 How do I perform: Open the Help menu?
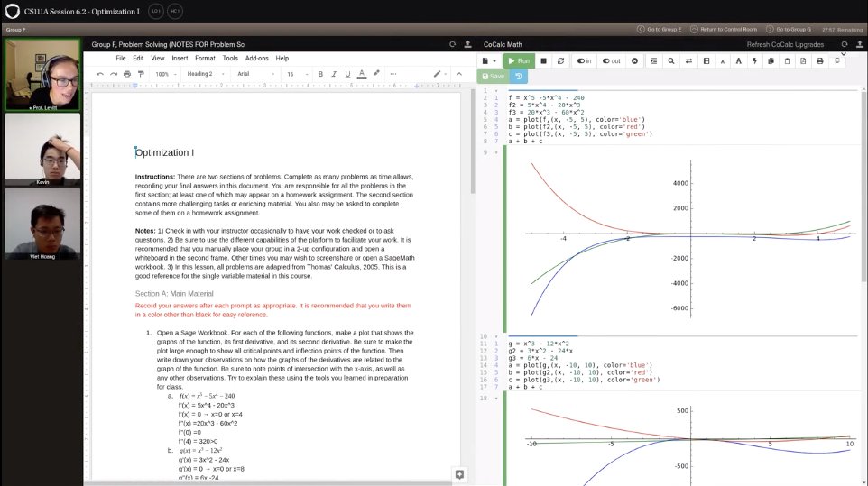click(x=282, y=58)
